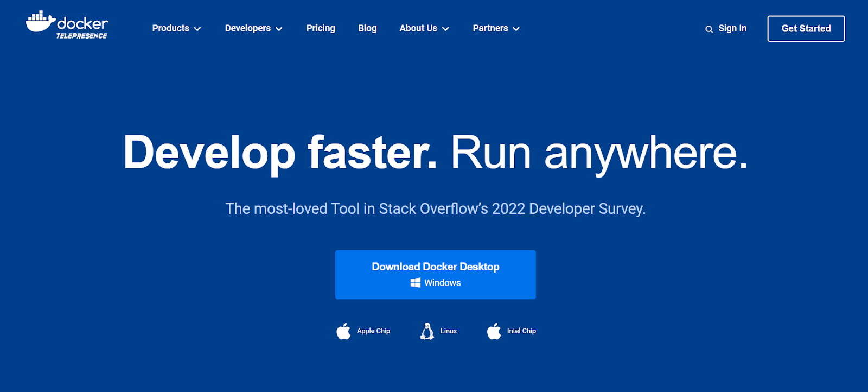Download Docker Desktop for Windows
868x392 pixels.
tap(436, 275)
